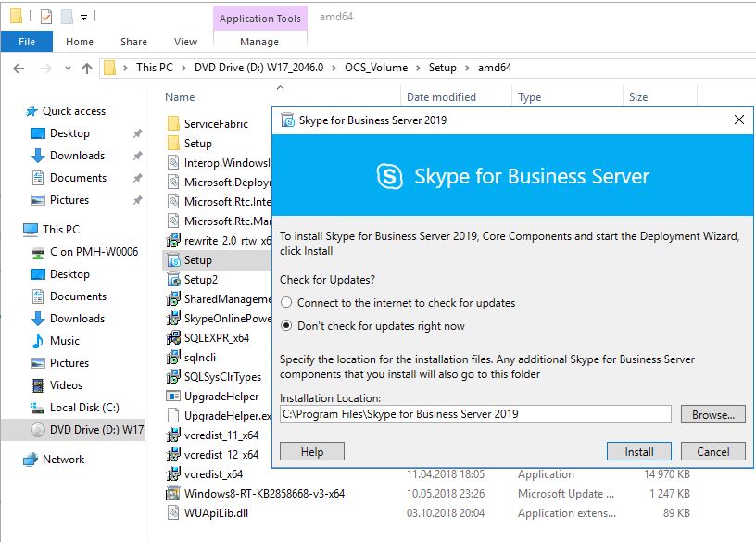The width and height of the screenshot is (756, 542).
Task: Open pinned Documents under Quick access
Action: click(x=78, y=178)
